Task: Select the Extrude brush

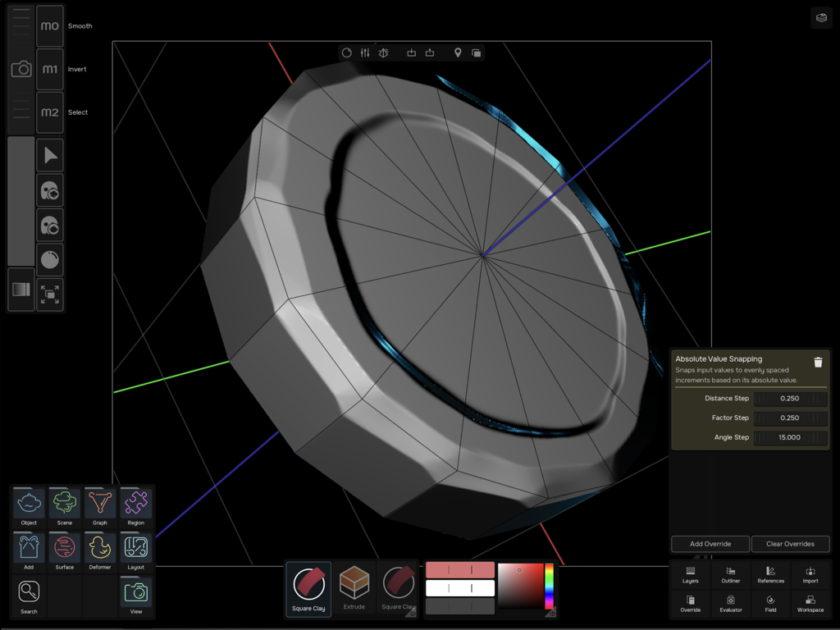Action: pos(354,587)
